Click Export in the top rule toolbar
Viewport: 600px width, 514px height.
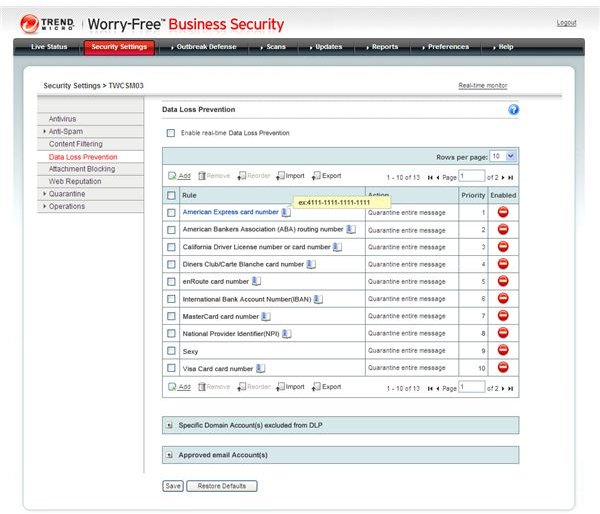click(x=327, y=176)
